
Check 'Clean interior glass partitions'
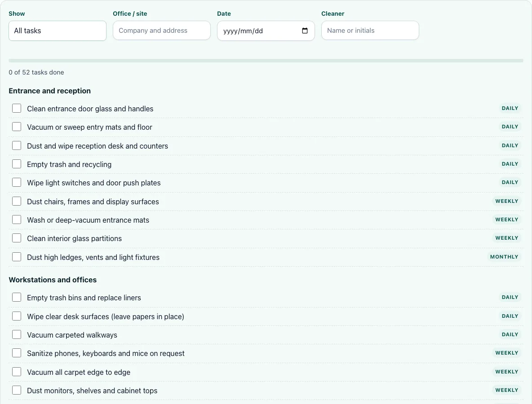(17, 238)
